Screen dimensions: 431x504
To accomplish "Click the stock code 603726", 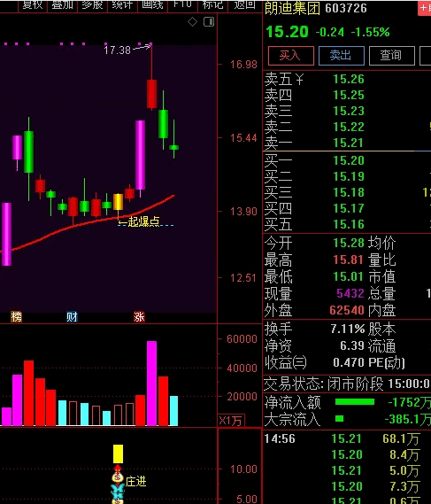I will pos(346,9).
